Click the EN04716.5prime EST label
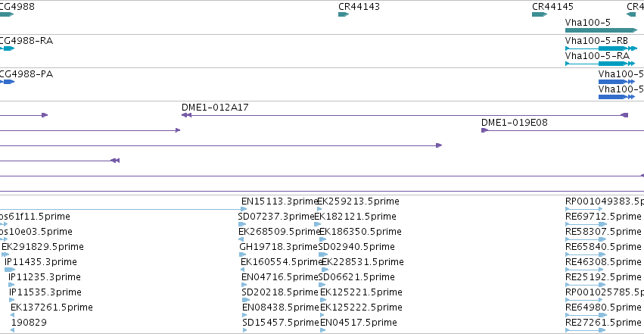The height and width of the screenshot is (334, 644). (x=280, y=277)
